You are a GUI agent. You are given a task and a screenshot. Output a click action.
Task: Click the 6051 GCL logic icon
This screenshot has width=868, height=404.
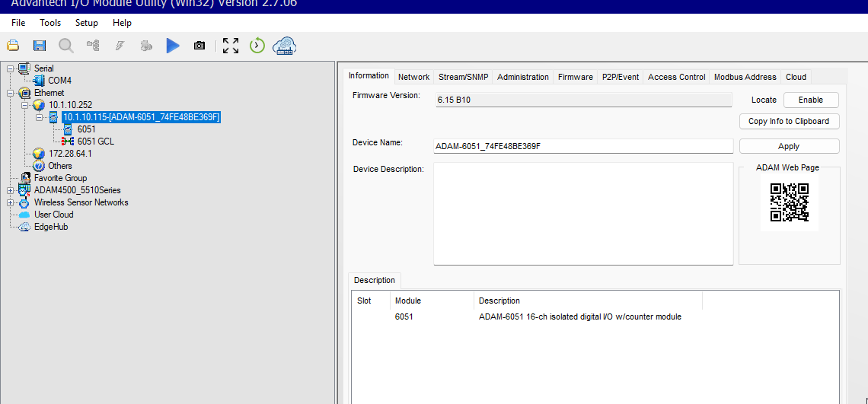tap(68, 142)
